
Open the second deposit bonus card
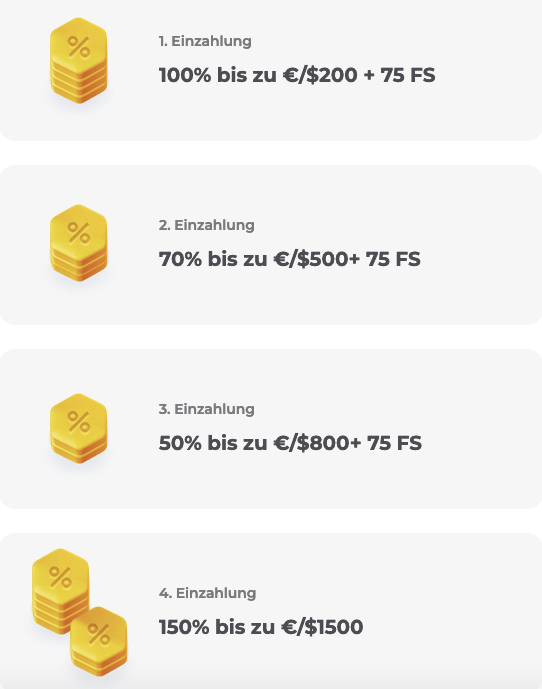pos(271,245)
